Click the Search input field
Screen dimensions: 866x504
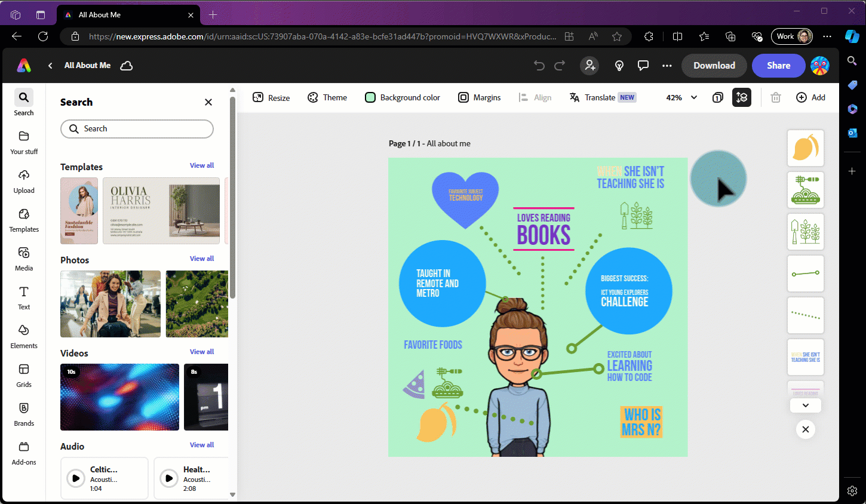[137, 129]
